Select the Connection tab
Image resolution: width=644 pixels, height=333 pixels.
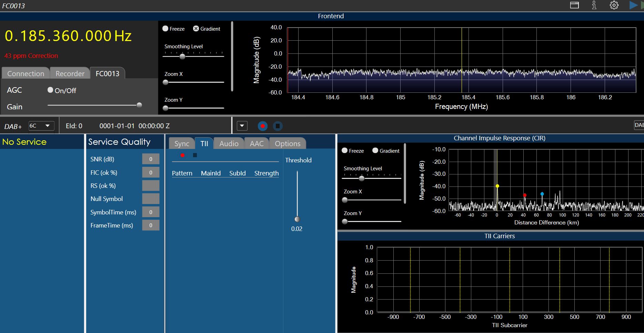(26, 73)
